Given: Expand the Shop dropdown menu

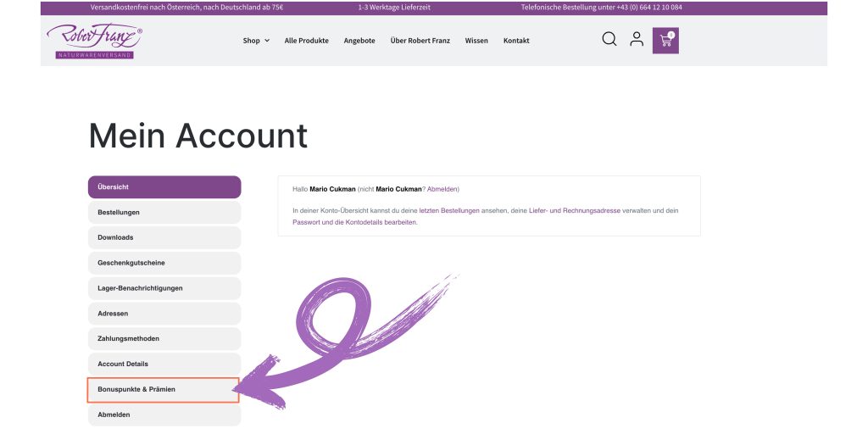Looking at the screenshot, I should coord(256,41).
